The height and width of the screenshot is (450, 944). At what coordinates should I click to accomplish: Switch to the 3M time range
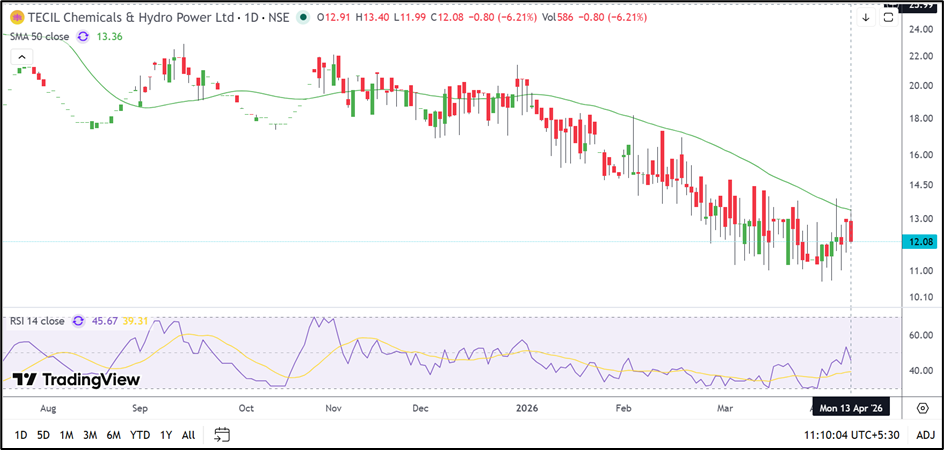point(90,434)
